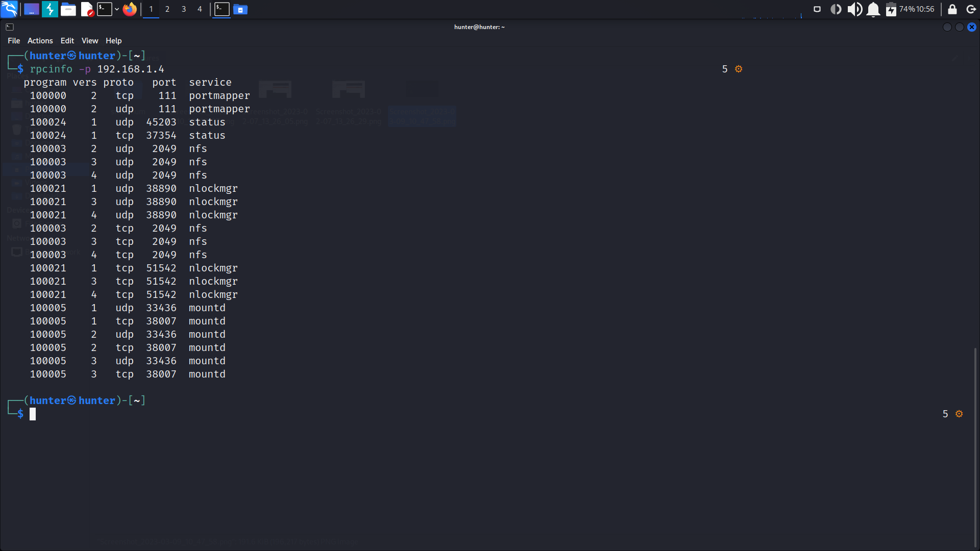Image resolution: width=980 pixels, height=551 pixels.
Task: Click the terminal prompt cursor line
Action: click(33, 414)
